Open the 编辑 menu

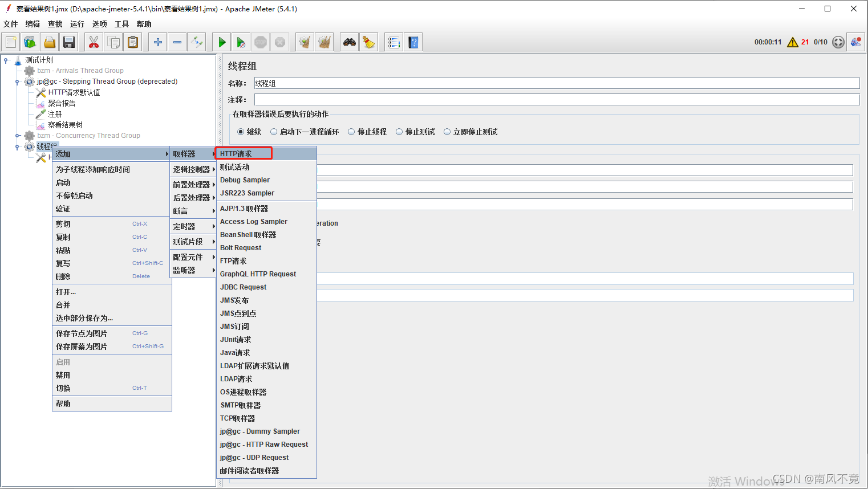(x=33, y=24)
